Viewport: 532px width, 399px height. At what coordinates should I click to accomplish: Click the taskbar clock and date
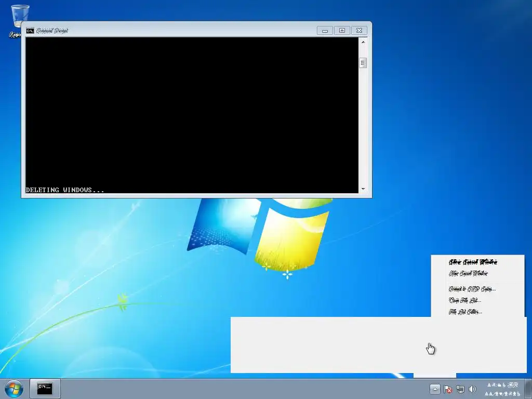tap(502, 389)
